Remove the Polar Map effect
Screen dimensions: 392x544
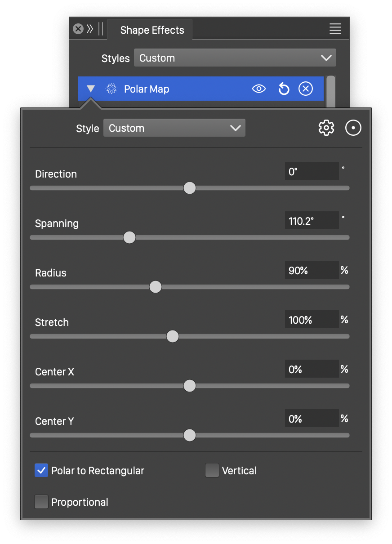point(306,89)
